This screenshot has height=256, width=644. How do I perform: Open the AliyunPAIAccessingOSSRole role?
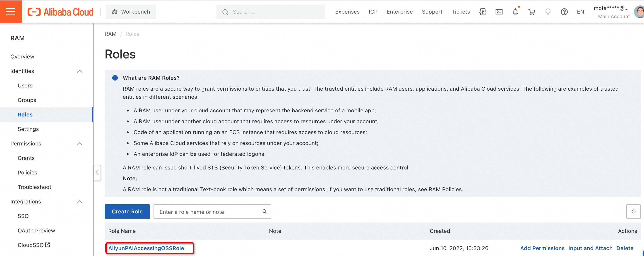(146, 248)
